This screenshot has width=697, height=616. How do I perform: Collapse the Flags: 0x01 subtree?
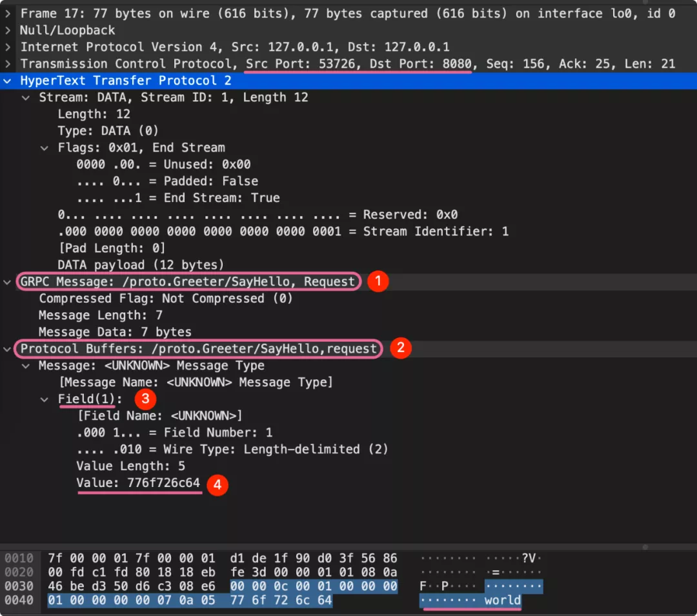click(x=45, y=148)
